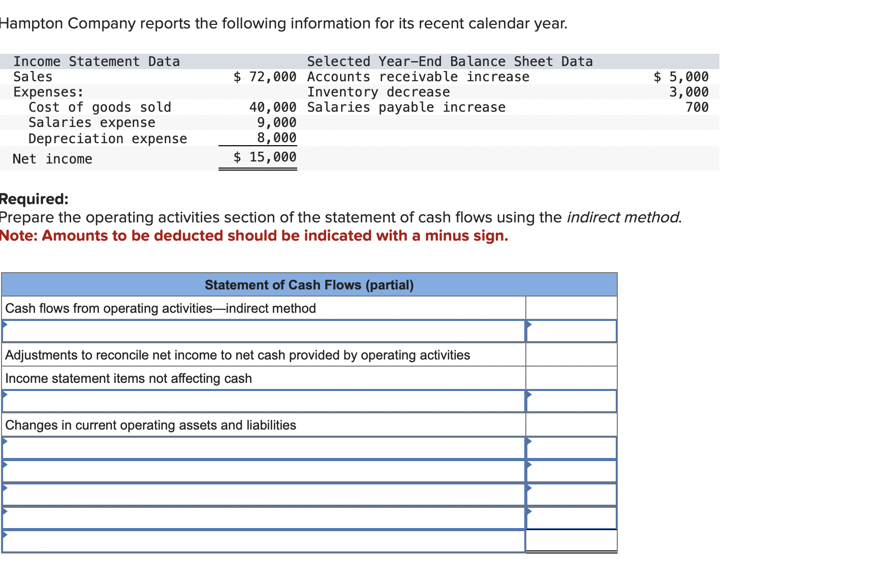Click the Statement of Cash Flows (partial) header
Image resolution: width=884 pixels, height=588 pixels.
coord(309,285)
